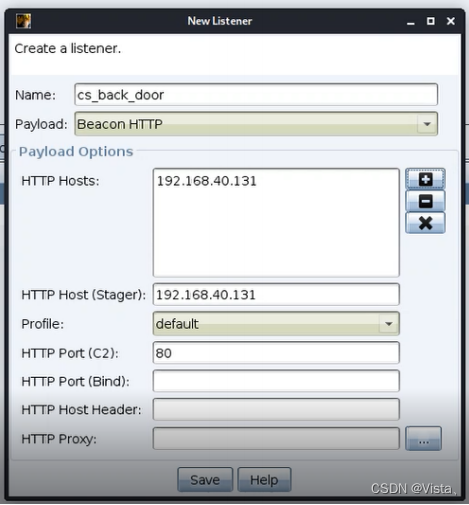Save the listener configuration
This screenshot has width=469, height=505.
205,480
